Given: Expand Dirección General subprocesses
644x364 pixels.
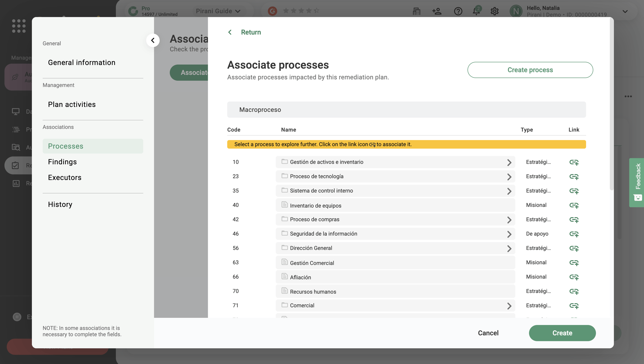Looking at the screenshot, I should (x=509, y=248).
